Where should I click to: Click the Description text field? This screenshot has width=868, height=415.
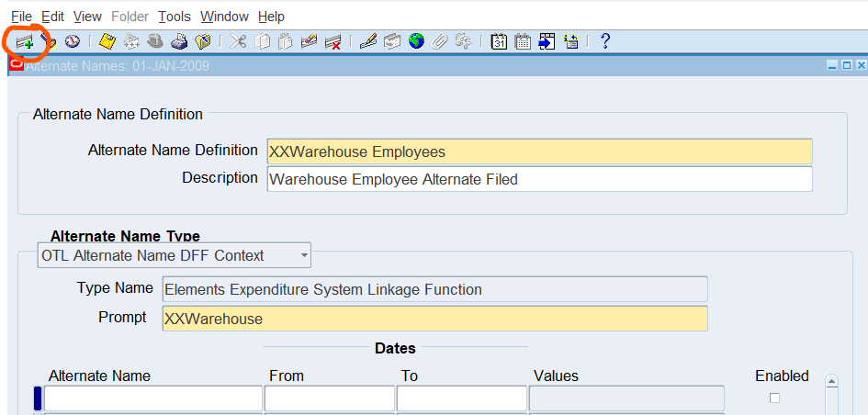[x=539, y=179]
